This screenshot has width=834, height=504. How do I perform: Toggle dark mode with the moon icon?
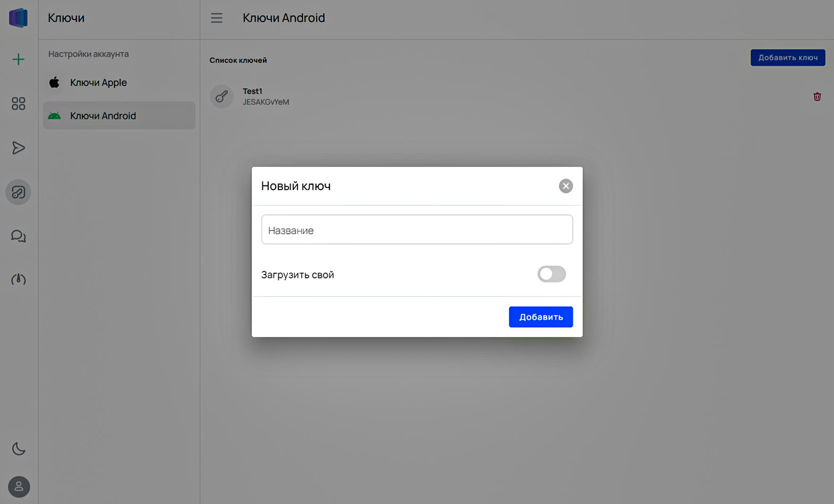19,449
